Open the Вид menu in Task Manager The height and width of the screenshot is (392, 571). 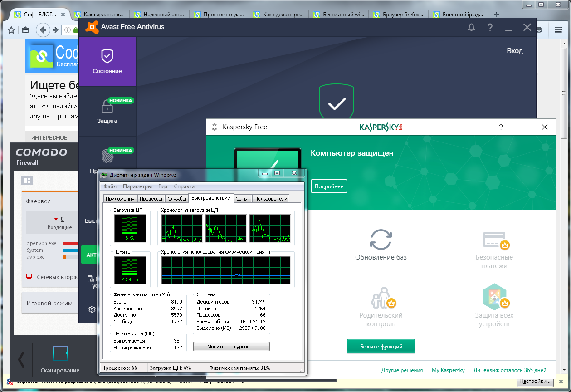point(163,186)
